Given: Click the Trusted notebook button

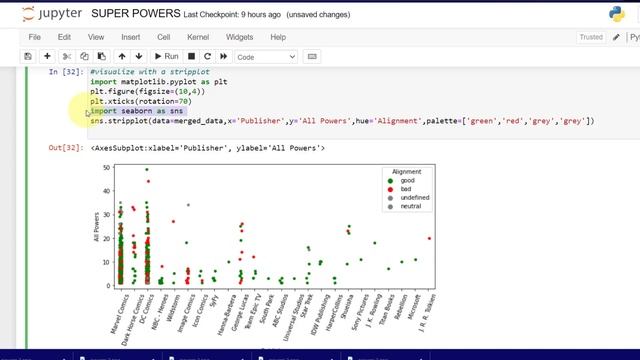Looking at the screenshot, I should click(591, 37).
